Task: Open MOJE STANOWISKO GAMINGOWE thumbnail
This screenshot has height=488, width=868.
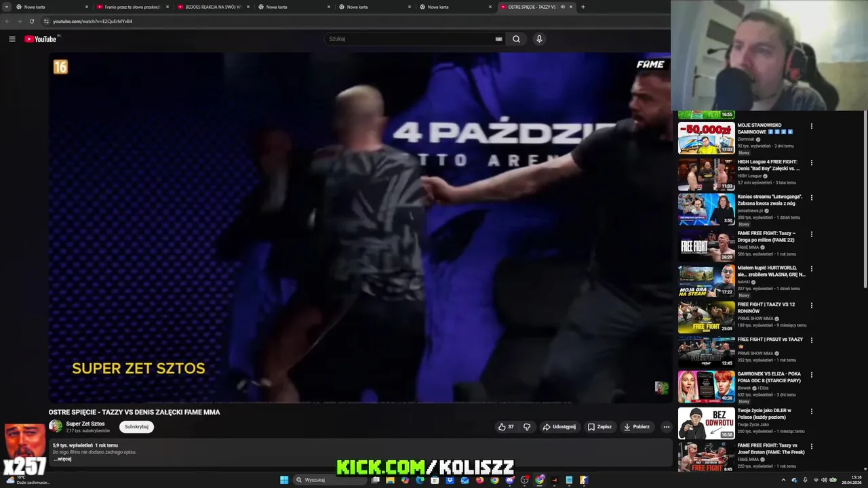Action: click(x=706, y=138)
